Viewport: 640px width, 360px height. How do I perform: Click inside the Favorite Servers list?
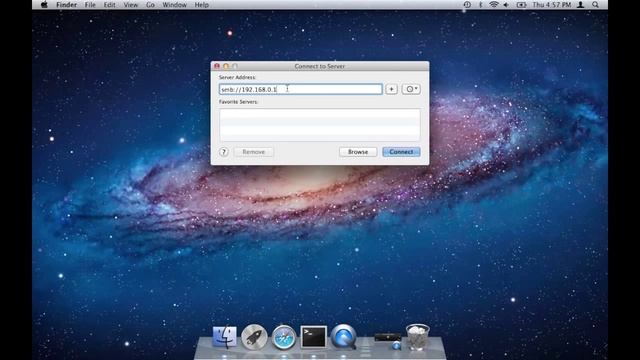[320, 124]
